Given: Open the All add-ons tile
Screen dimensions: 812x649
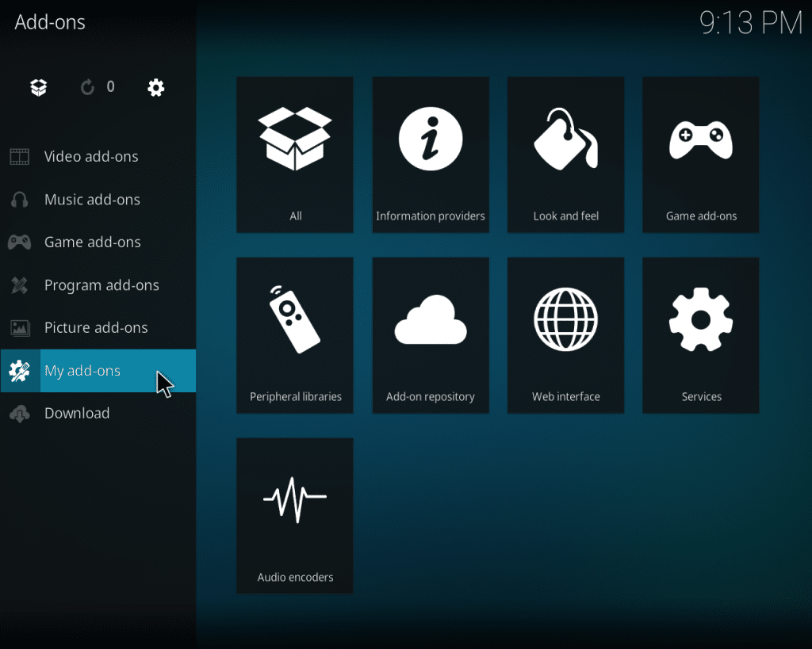Looking at the screenshot, I should (x=295, y=155).
